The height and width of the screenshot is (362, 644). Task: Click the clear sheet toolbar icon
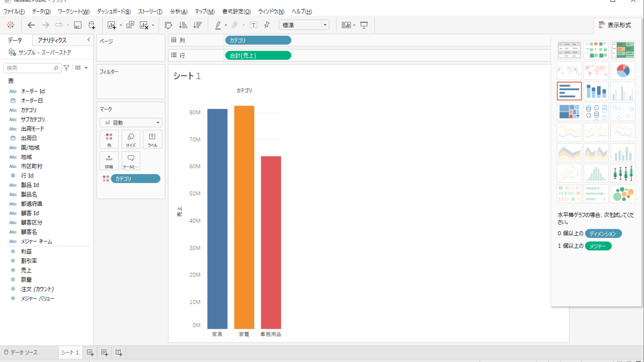click(144, 25)
